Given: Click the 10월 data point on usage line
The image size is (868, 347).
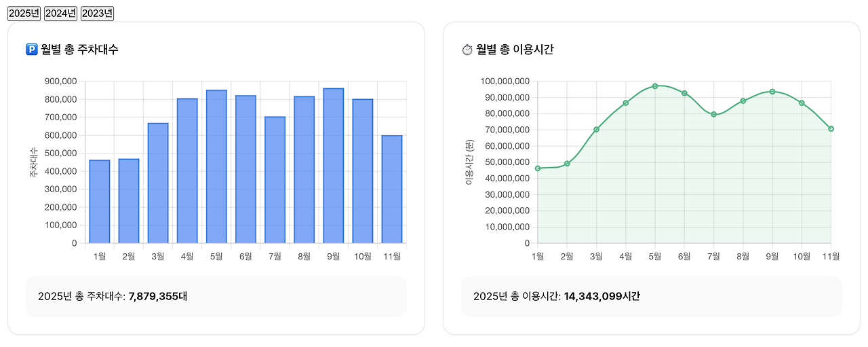Looking at the screenshot, I should [802, 103].
